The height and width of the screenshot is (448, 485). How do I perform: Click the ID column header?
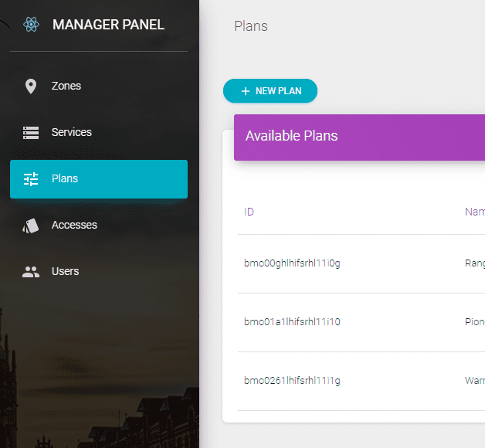point(249,212)
